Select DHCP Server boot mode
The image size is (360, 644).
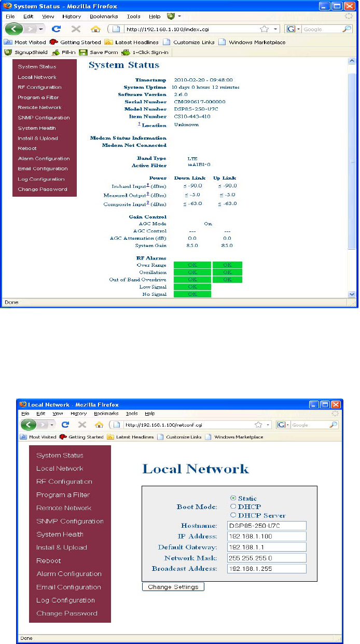233,515
